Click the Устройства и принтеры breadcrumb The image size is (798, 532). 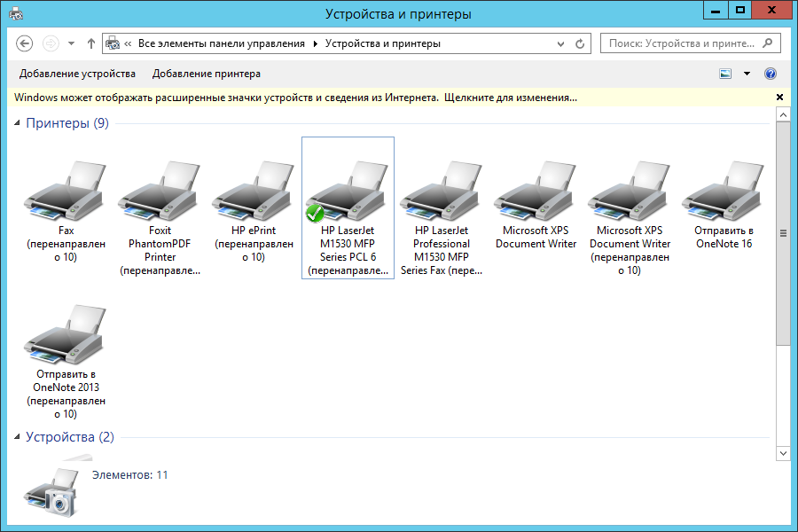[x=383, y=43]
